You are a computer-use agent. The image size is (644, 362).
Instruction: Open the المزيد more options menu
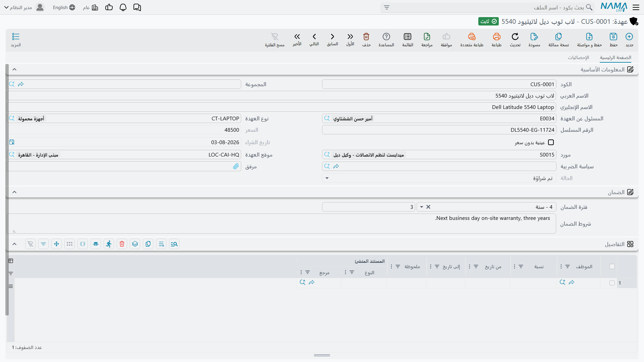point(16,40)
